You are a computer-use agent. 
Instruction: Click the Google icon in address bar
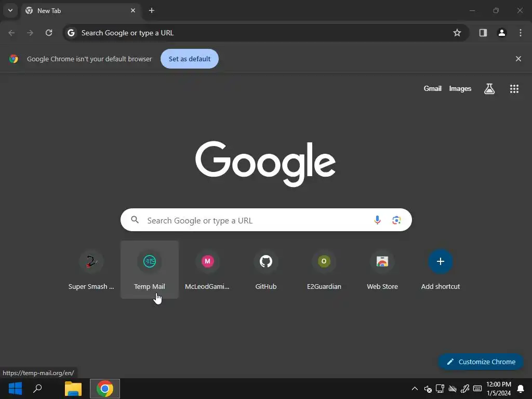pos(71,33)
